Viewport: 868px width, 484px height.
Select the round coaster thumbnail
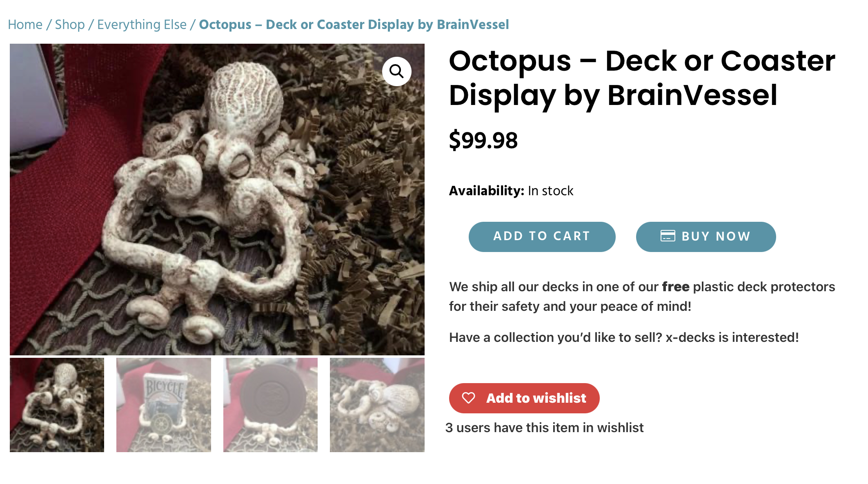[x=270, y=405]
